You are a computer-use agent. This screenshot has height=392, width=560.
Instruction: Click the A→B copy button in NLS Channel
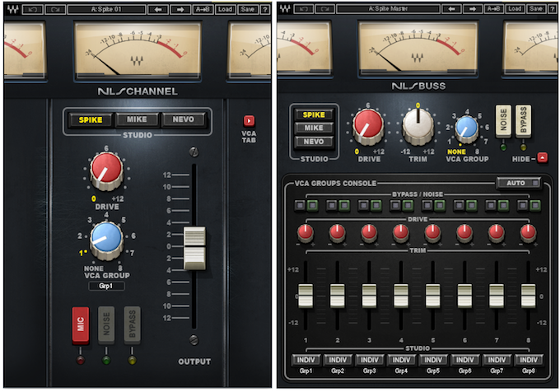click(x=203, y=10)
